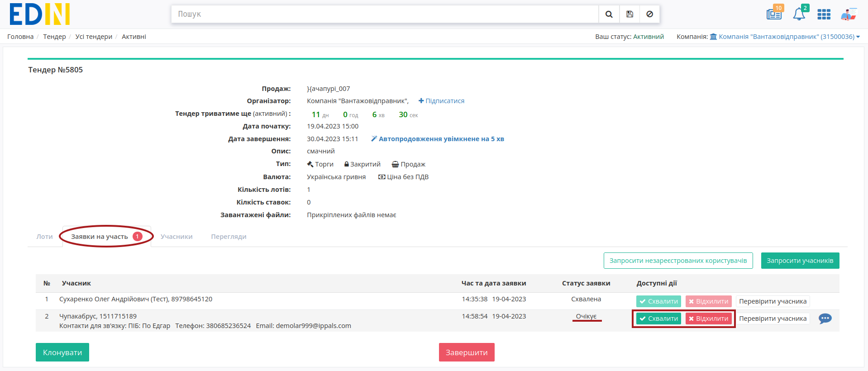The width and height of the screenshot is (868, 371).
Task: Click the EDIN logo
Action: pyautogui.click(x=40, y=14)
